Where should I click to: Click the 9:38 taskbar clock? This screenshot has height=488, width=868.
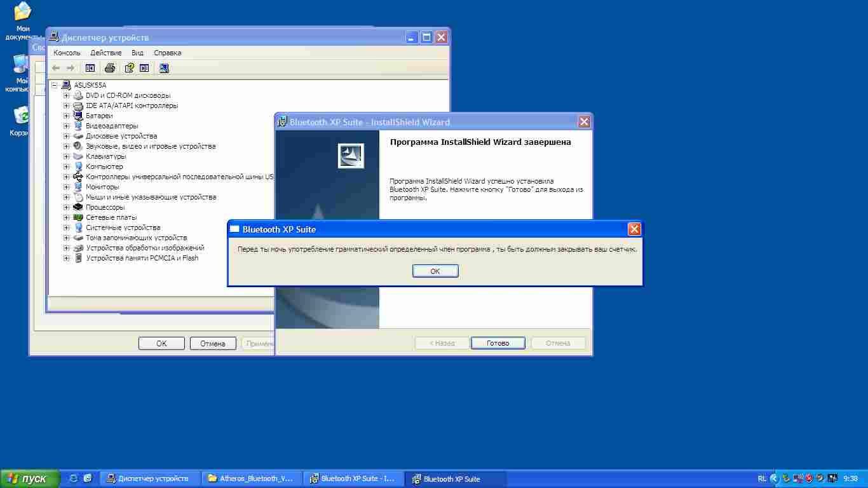click(x=850, y=478)
